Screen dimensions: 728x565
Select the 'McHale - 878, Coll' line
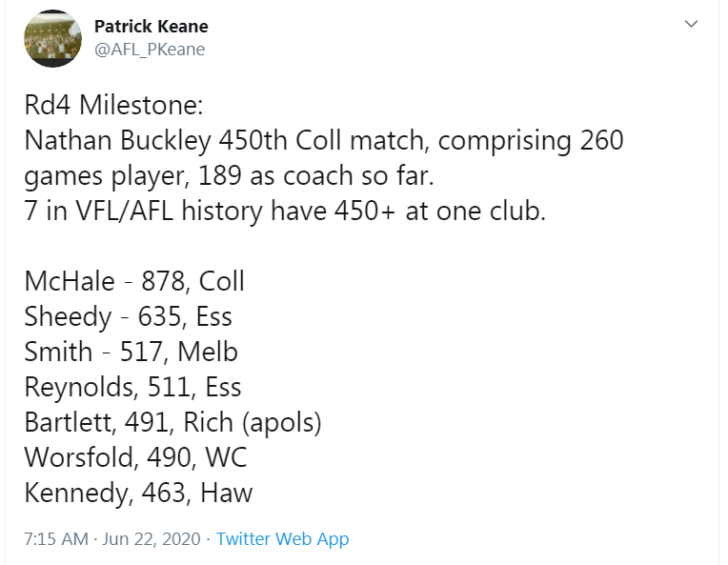click(x=134, y=281)
